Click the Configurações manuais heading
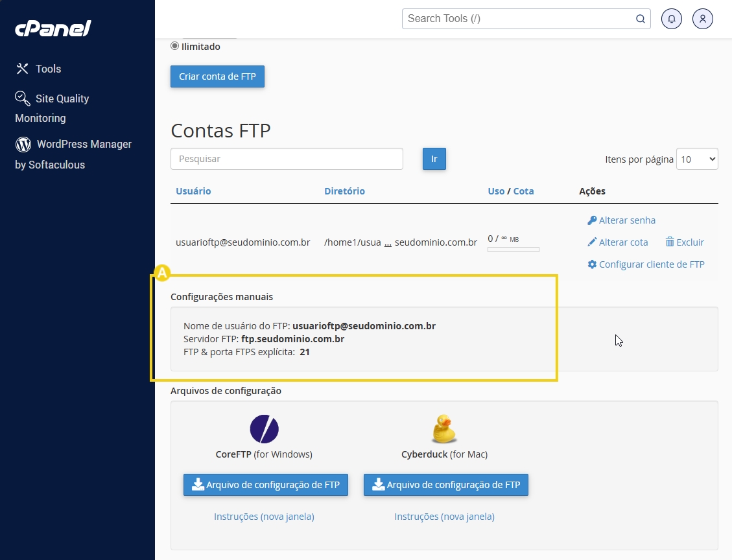 [222, 297]
